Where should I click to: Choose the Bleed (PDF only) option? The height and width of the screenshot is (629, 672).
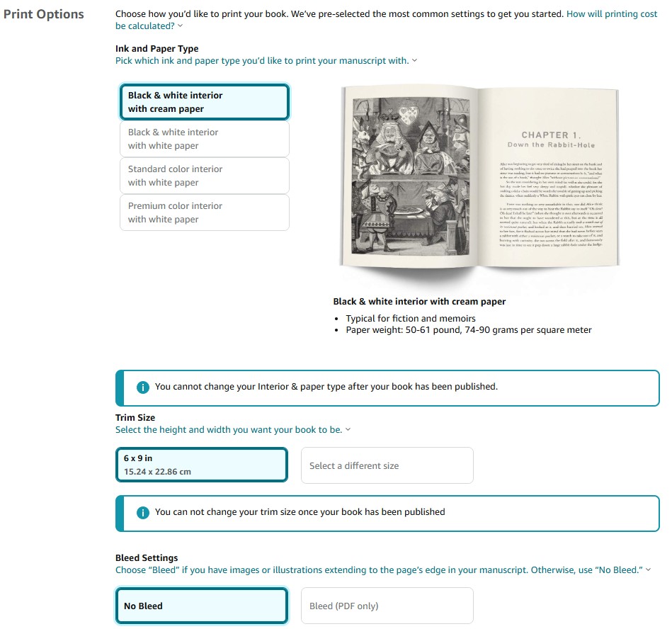pyautogui.click(x=387, y=606)
